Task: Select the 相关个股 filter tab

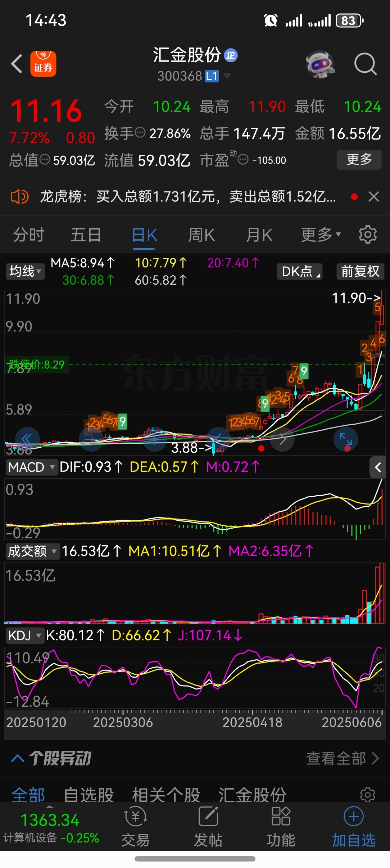Action: (166, 795)
